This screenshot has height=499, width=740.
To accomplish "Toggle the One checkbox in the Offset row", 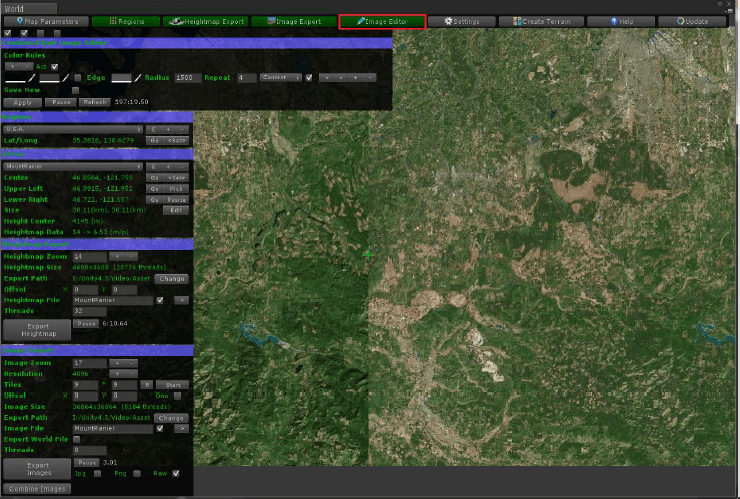I will (177, 396).
